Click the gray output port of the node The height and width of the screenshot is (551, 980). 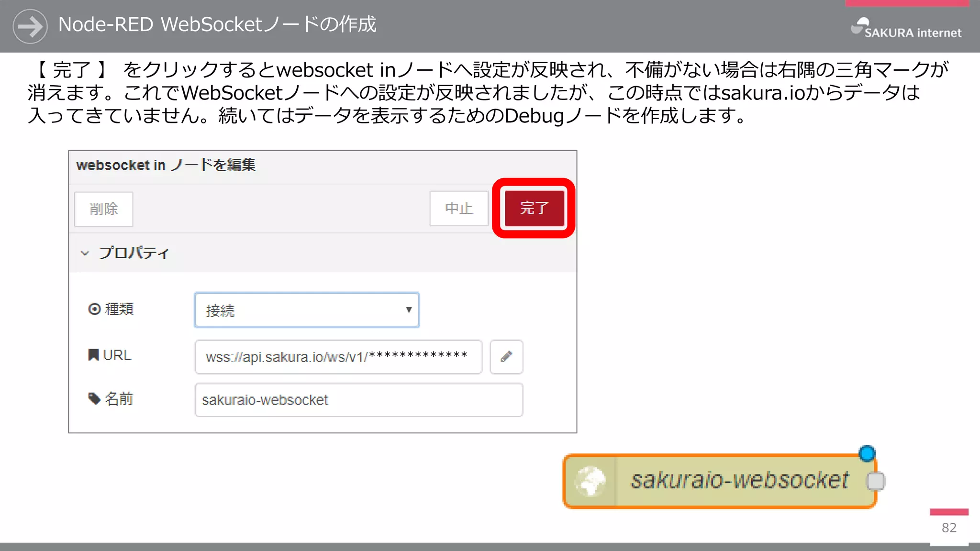(876, 481)
